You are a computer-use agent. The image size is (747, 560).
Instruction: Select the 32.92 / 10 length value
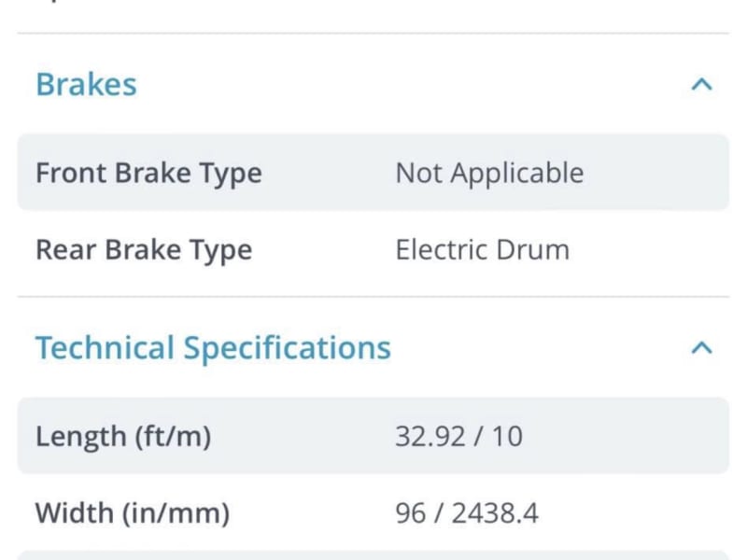click(x=458, y=436)
